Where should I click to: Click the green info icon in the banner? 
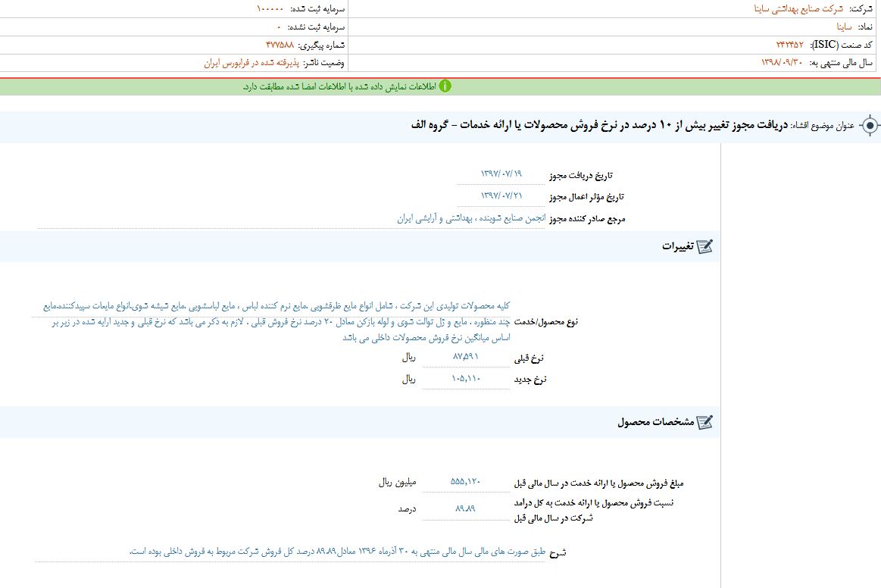445,86
